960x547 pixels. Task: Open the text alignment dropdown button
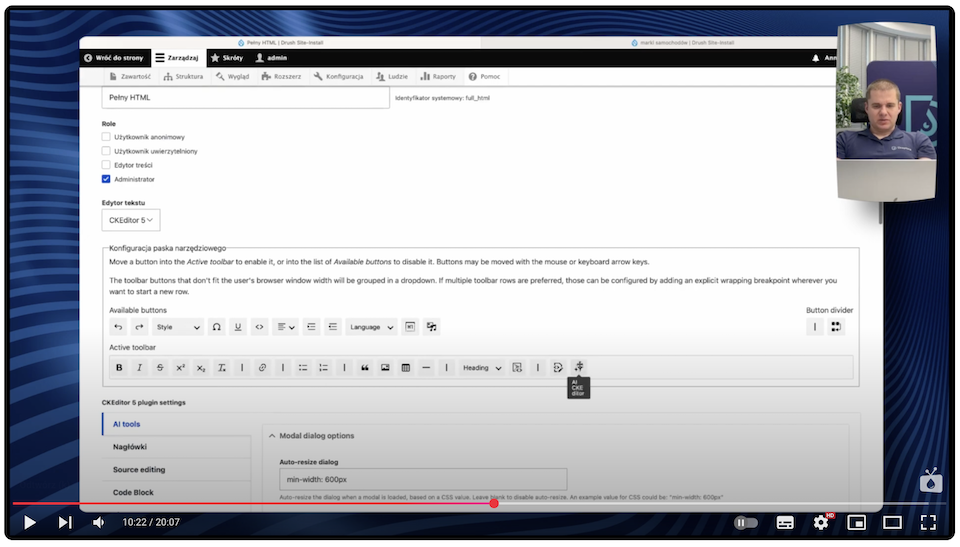[x=285, y=327]
